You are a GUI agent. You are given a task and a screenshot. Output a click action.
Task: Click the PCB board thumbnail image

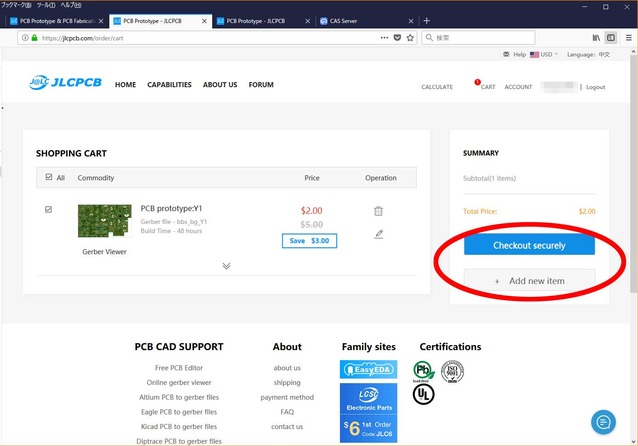(105, 221)
